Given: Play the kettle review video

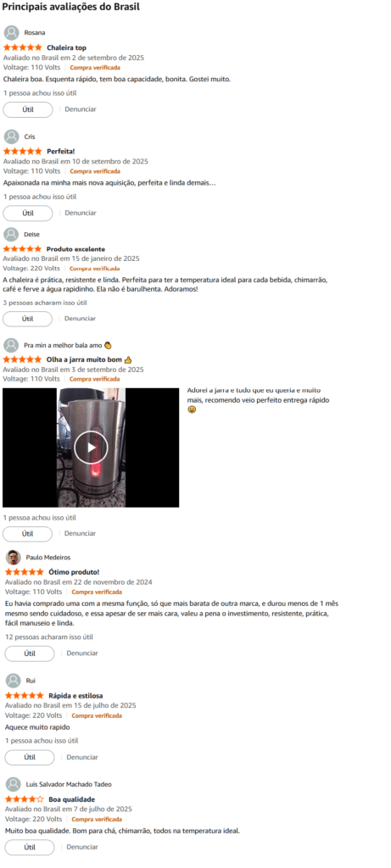Looking at the screenshot, I should [x=91, y=448].
